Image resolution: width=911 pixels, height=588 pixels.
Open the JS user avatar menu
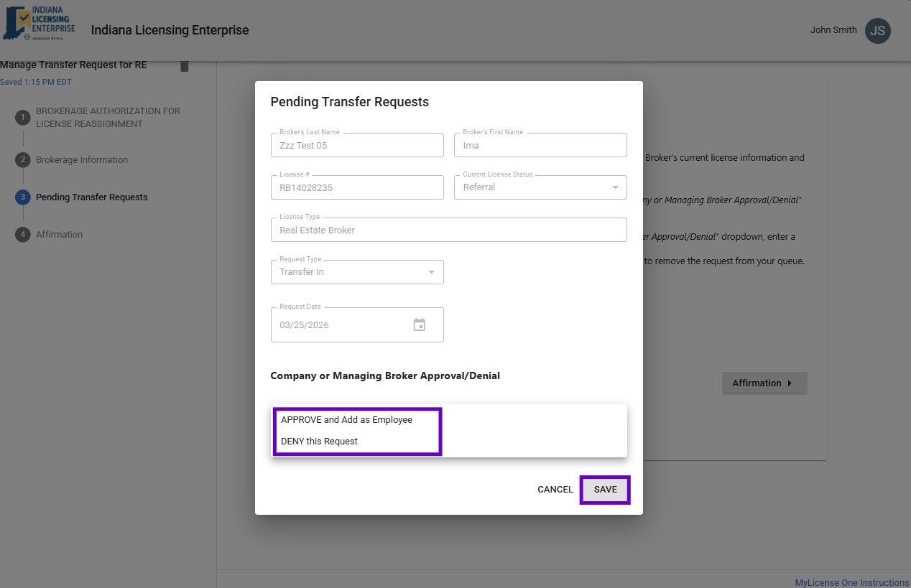click(x=877, y=30)
